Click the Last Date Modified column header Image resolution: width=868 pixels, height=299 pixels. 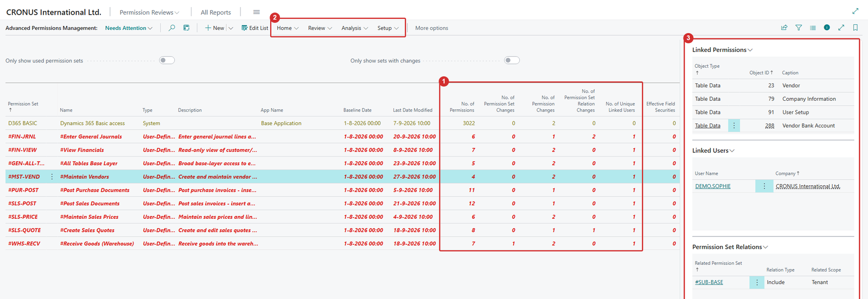point(413,110)
